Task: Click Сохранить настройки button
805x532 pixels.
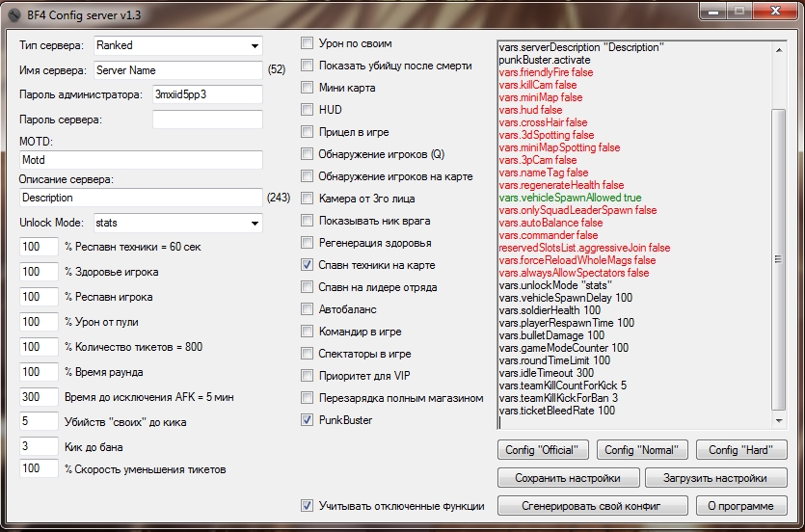Action: coord(569,478)
